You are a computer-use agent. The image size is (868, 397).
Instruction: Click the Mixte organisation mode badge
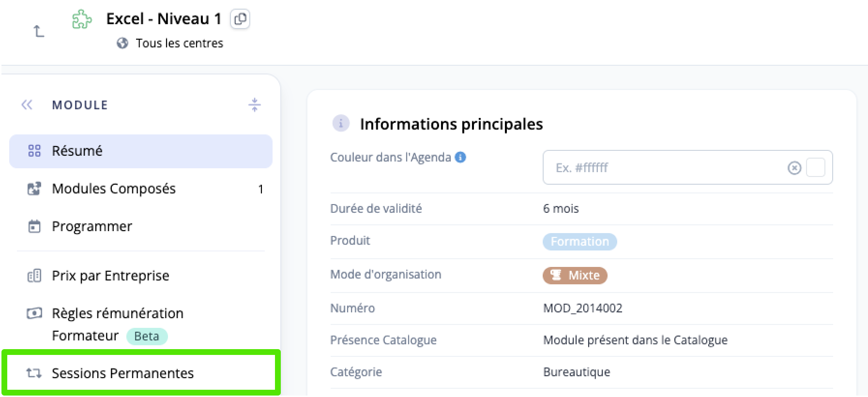pyautogui.click(x=575, y=275)
